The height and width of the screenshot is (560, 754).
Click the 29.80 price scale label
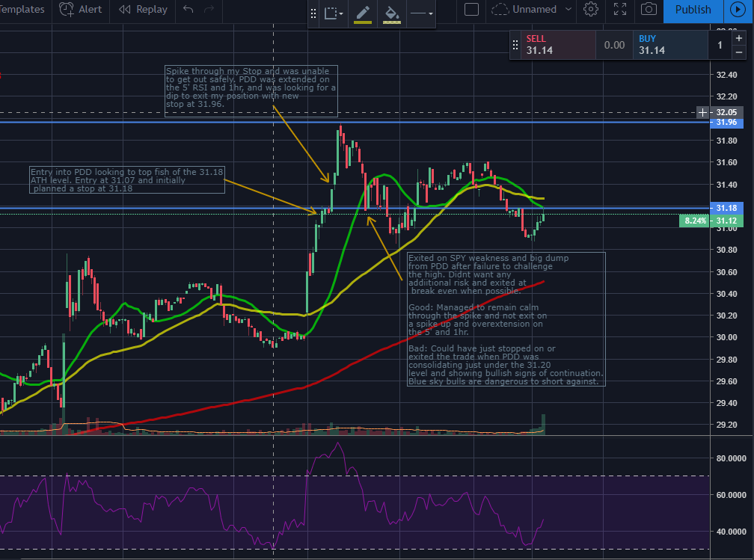point(726,359)
